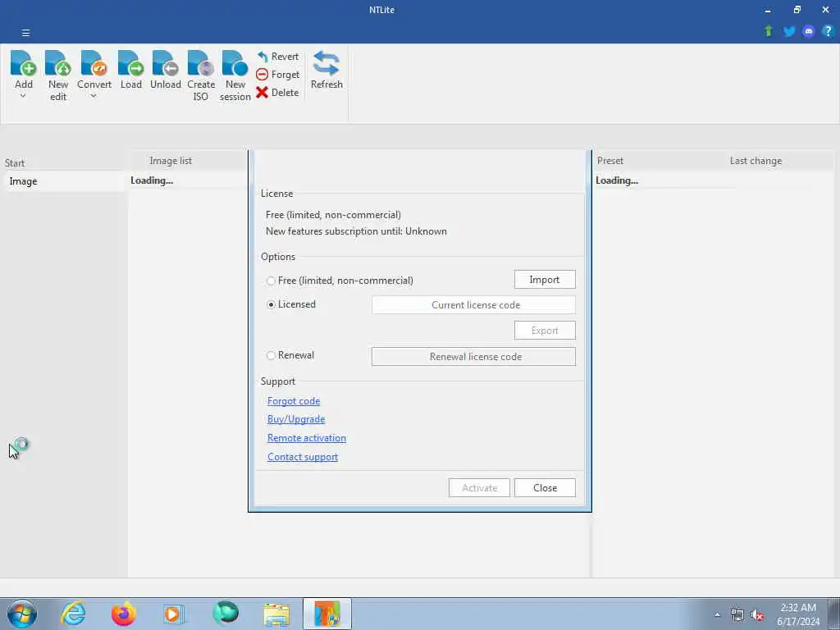Viewport: 840px width, 630px height.
Task: Click the New edit icon
Action: coord(58,63)
